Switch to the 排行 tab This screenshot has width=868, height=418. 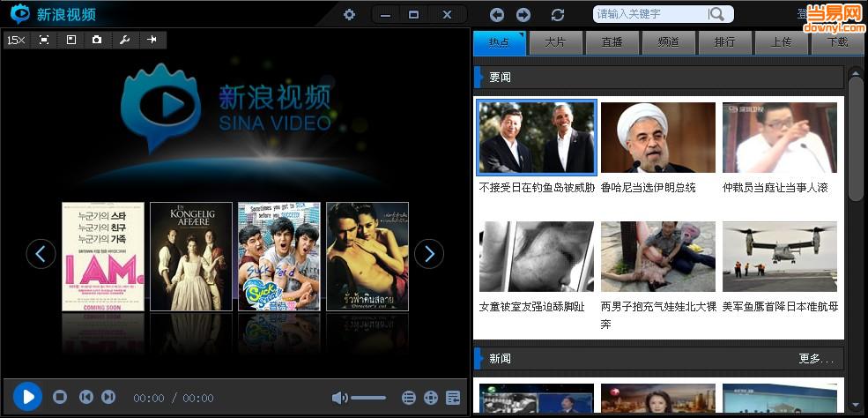pyautogui.click(x=724, y=42)
